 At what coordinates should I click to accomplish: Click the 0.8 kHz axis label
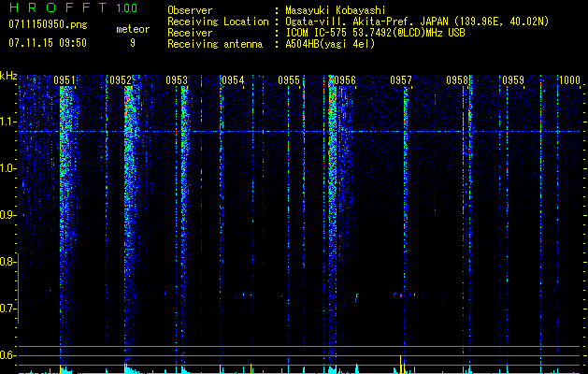(x=7, y=262)
